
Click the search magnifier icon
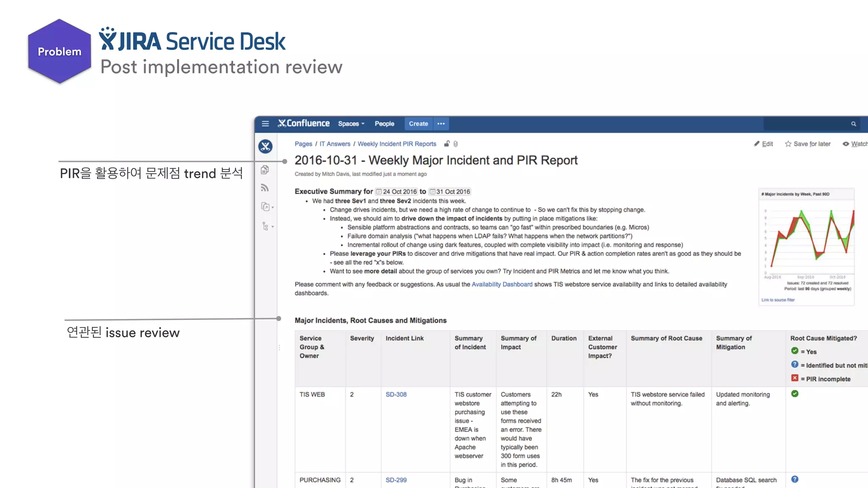point(854,124)
